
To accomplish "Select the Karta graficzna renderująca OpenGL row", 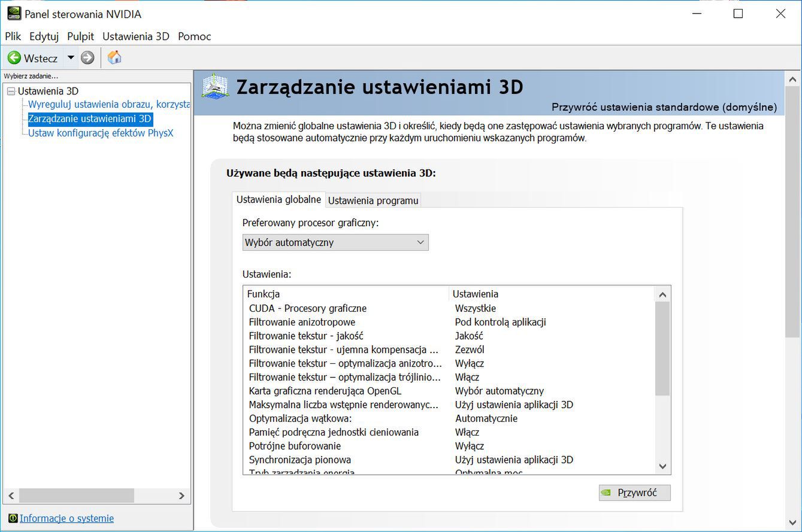I will [x=449, y=391].
